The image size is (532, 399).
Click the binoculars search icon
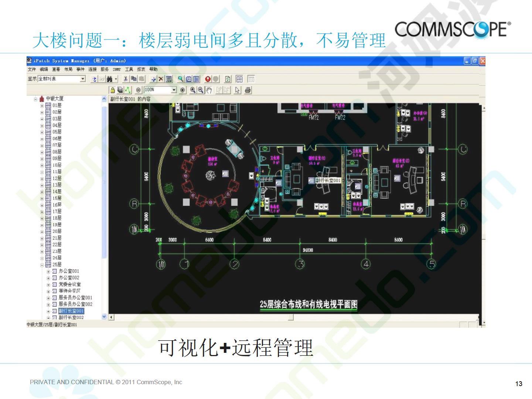click(109, 79)
